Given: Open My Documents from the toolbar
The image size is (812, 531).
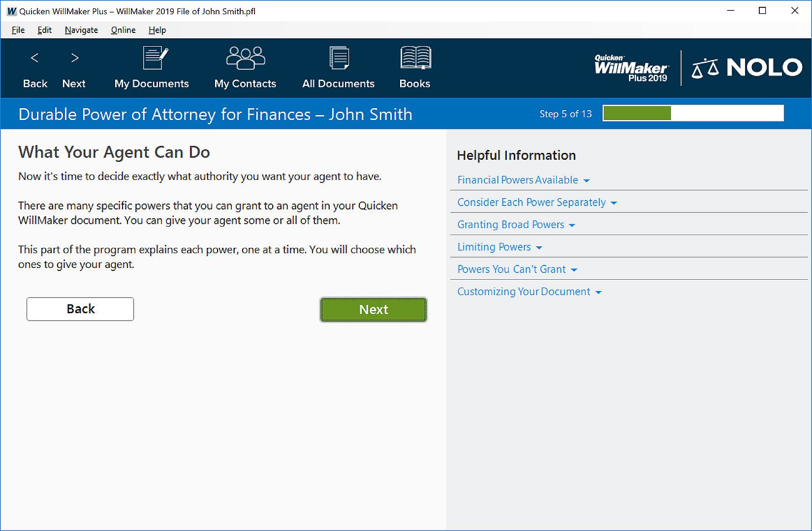Looking at the screenshot, I should [x=152, y=67].
